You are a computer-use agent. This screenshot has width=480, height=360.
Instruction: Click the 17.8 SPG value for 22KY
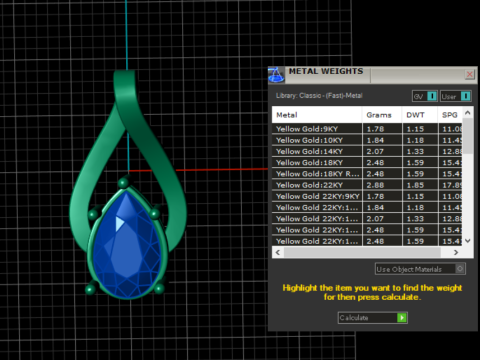point(452,185)
